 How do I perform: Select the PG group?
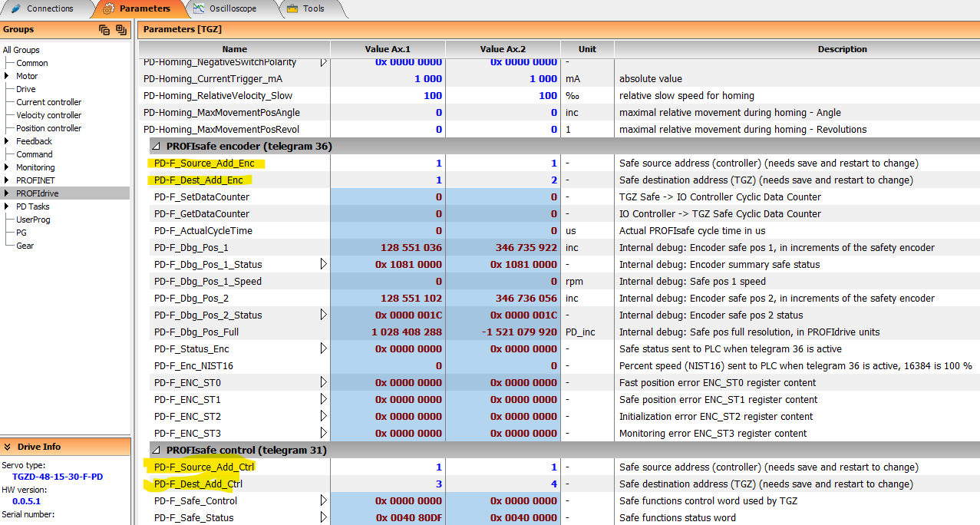pyautogui.click(x=21, y=233)
